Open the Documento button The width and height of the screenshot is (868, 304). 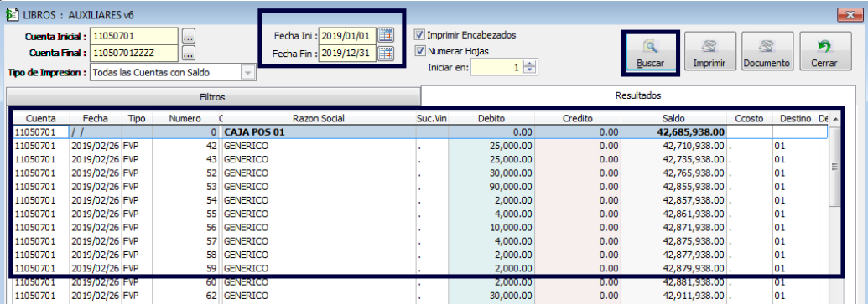tap(767, 51)
